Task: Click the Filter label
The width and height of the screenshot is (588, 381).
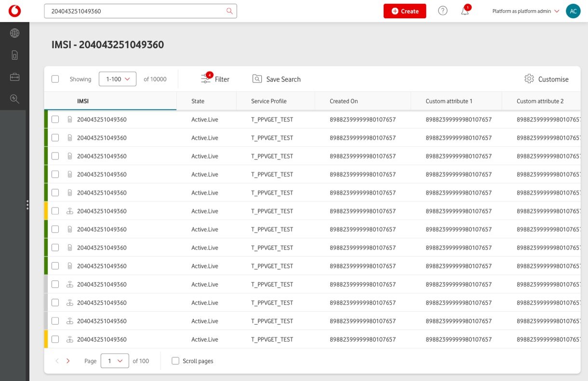Action: point(222,79)
